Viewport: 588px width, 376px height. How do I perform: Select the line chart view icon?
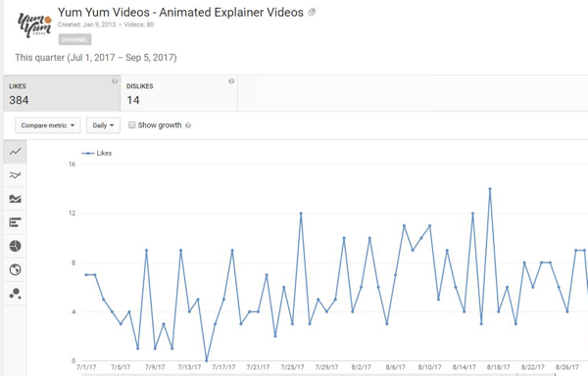coord(15,152)
